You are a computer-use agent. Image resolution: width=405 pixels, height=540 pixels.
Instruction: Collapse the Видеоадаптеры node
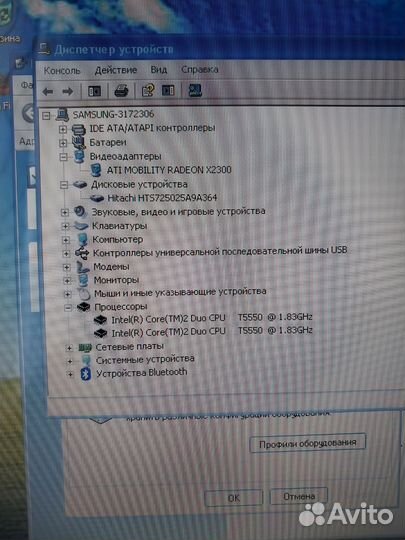(x=63, y=157)
